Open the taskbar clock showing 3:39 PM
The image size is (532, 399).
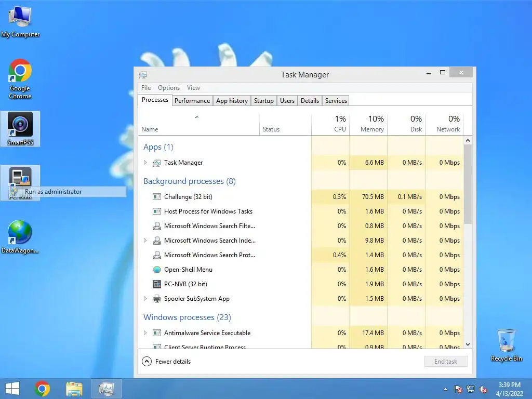509,389
